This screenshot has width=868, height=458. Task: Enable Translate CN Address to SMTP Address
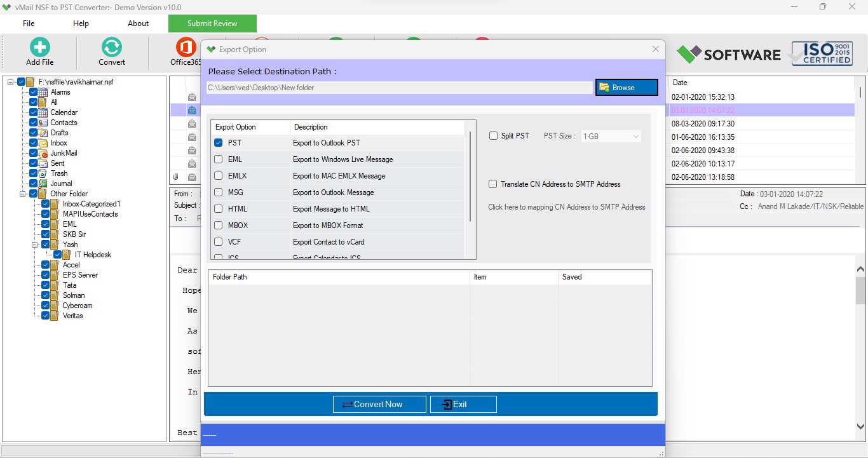click(x=493, y=184)
